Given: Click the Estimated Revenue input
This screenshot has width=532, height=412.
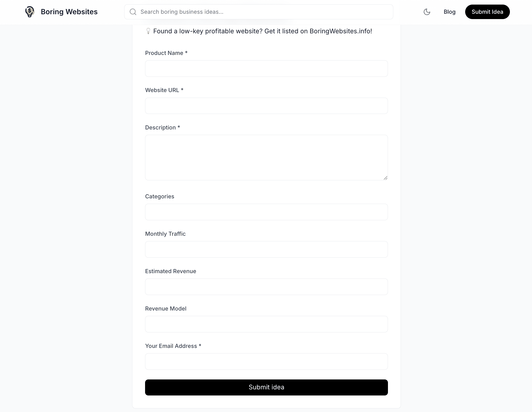Looking at the screenshot, I should [266, 287].
